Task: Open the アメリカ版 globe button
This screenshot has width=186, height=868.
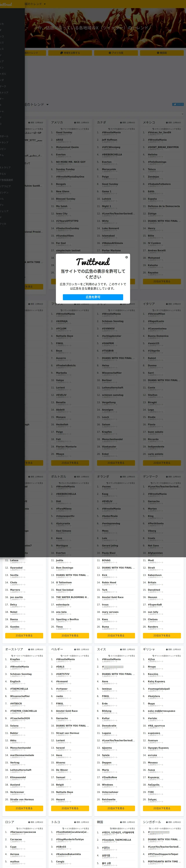Action: point(116,53)
